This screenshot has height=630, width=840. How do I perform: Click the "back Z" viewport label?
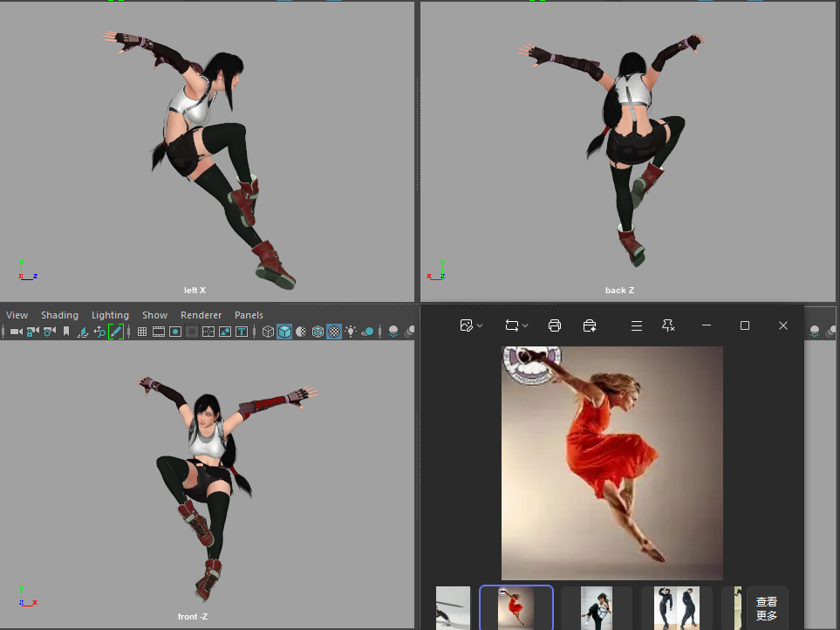[619, 290]
